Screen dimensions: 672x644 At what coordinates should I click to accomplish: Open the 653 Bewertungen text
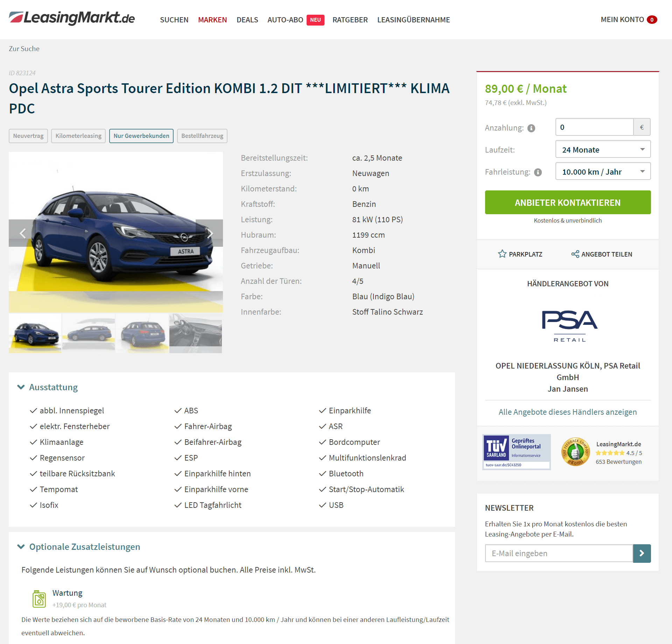point(619,462)
